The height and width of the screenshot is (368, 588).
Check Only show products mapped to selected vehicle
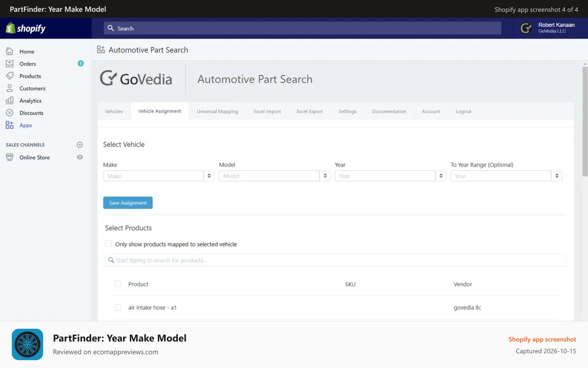click(x=108, y=243)
